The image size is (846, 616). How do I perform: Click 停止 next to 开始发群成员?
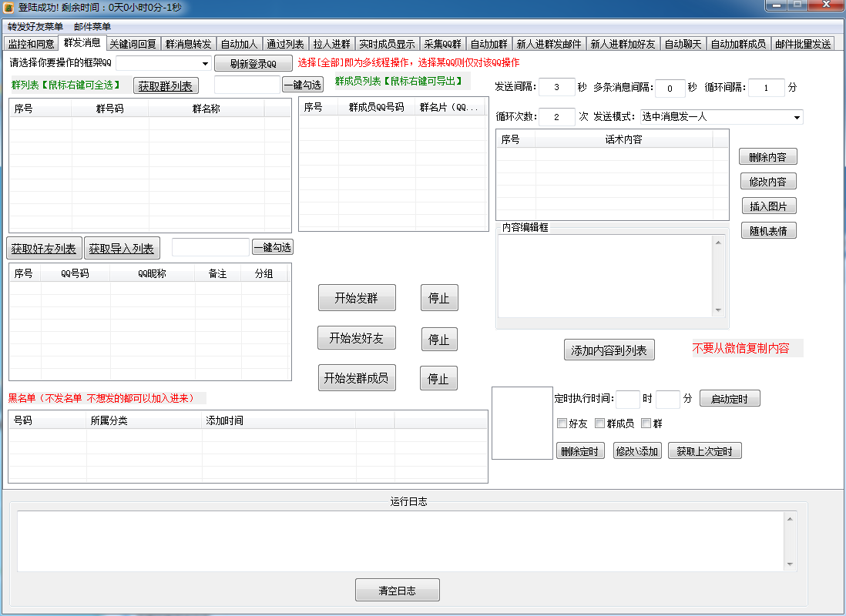438,378
